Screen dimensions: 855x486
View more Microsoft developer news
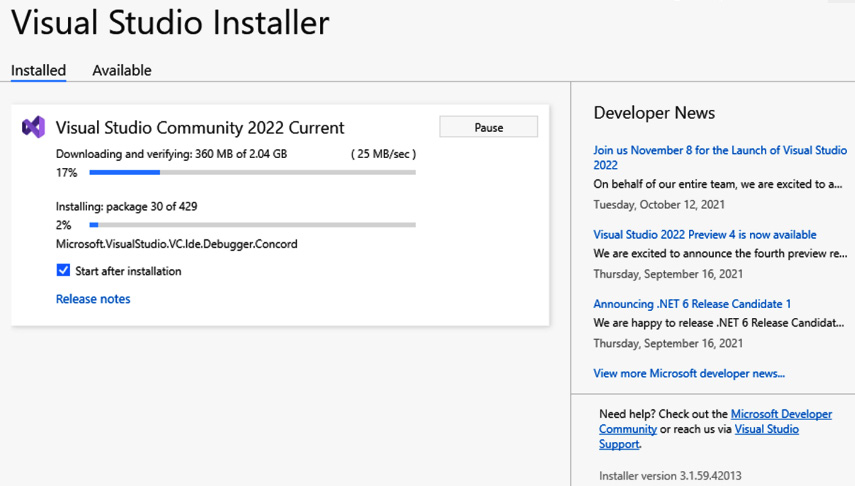pos(689,373)
